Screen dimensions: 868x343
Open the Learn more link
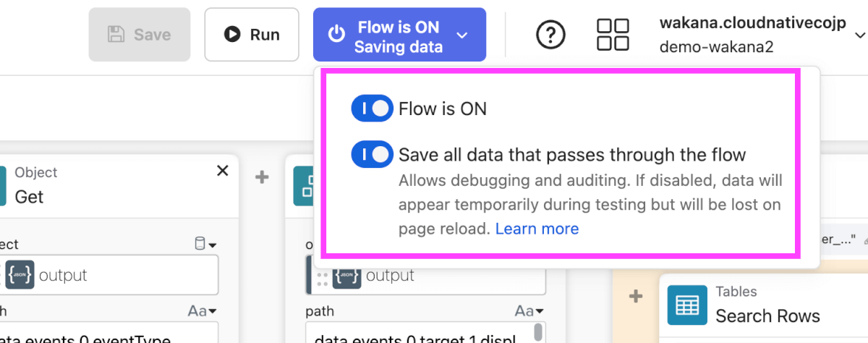click(537, 229)
